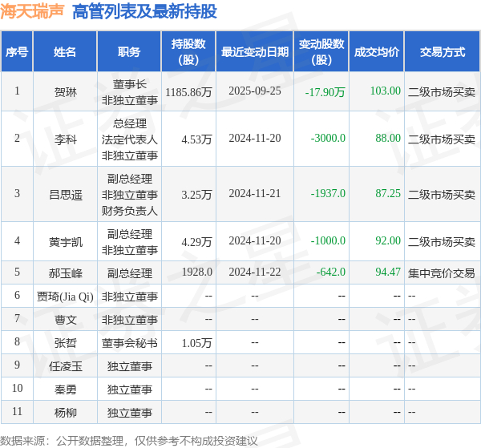The width and height of the screenshot is (481, 448).
Task: Click the average price 103.00
Action: point(386,91)
